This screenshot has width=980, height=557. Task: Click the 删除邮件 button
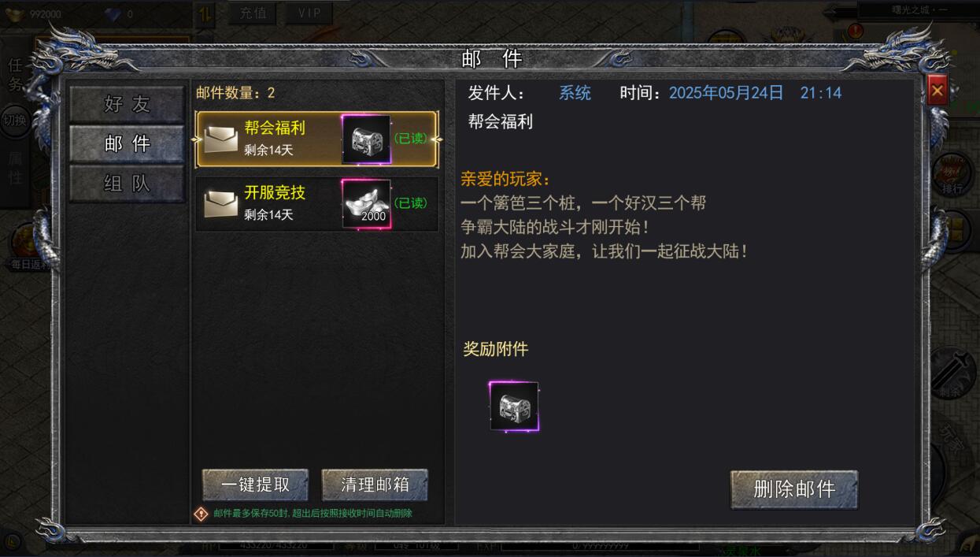(x=794, y=489)
